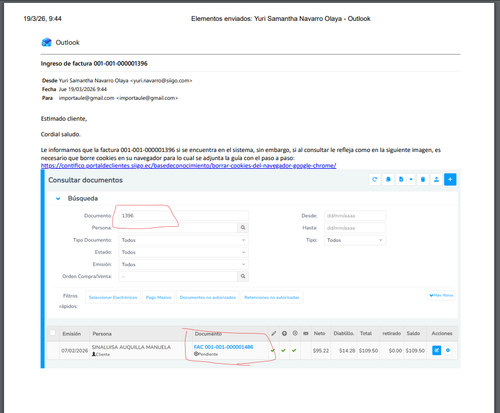Click email subject Ingreso de factura 001-001-000001396
500x413 pixels.
[x=94, y=63]
